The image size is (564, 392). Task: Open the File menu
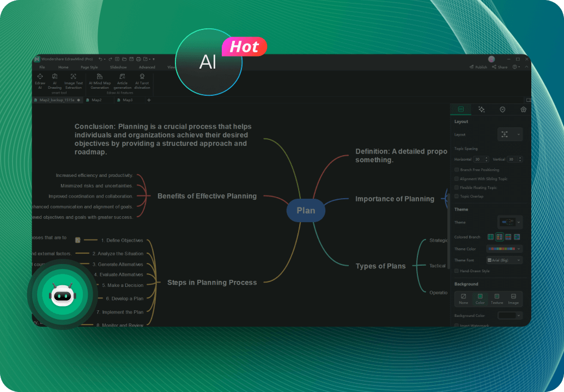click(42, 67)
